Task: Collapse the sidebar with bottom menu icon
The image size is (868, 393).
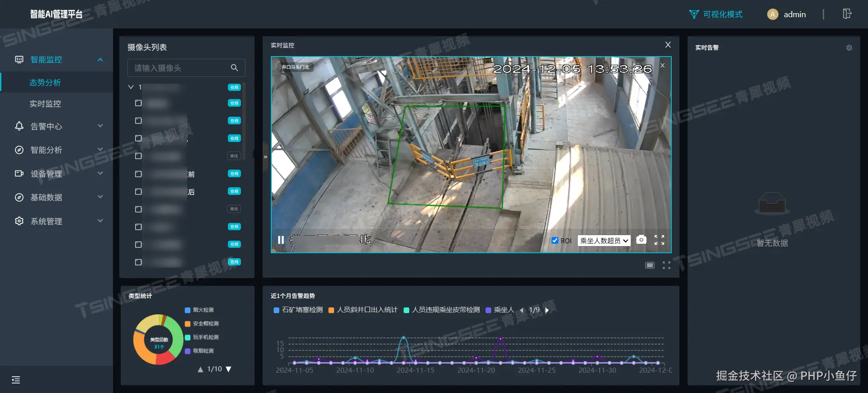Action: click(16, 380)
